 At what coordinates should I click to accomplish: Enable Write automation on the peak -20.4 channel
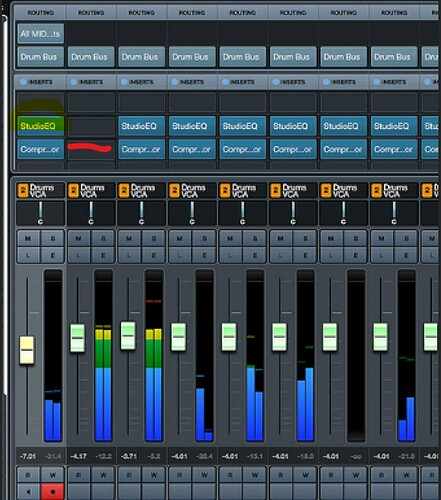(x=204, y=475)
